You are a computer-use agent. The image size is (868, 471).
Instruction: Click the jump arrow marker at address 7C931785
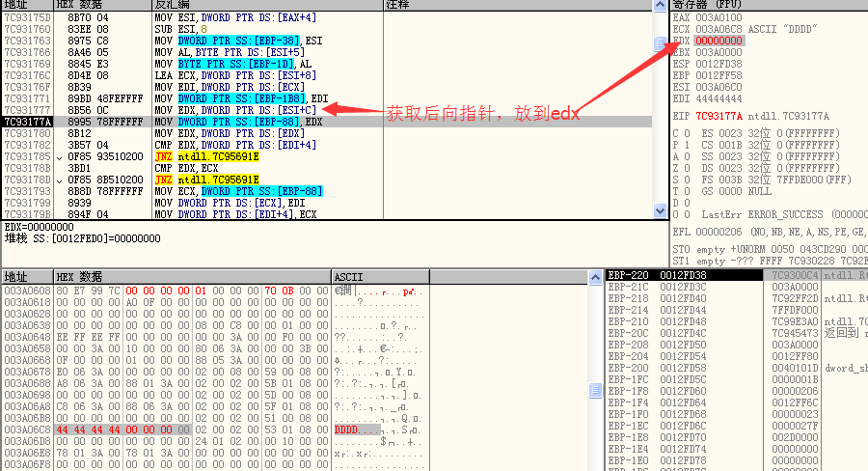61,155
